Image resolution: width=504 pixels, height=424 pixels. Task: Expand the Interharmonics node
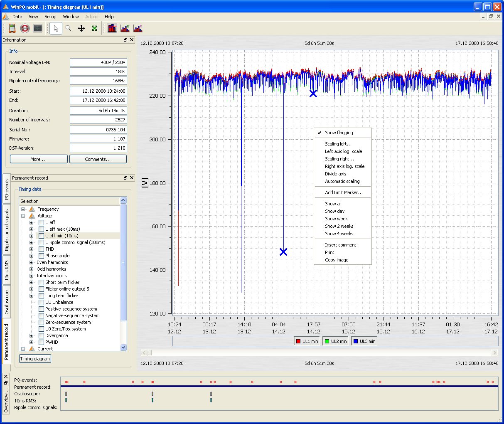click(x=31, y=276)
